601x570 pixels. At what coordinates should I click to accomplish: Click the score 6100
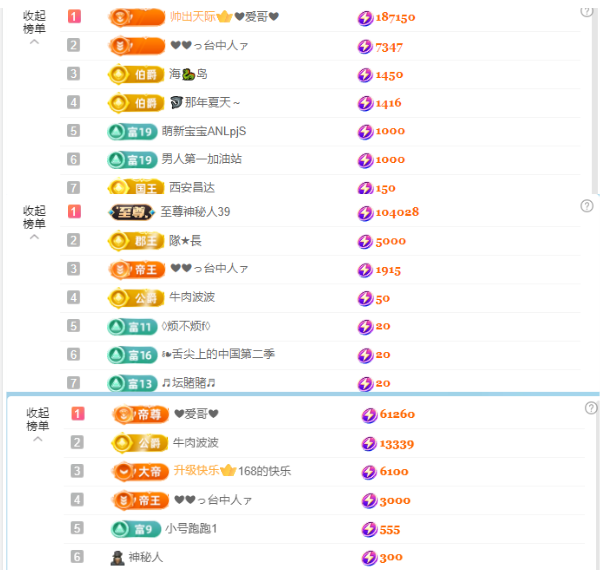click(x=394, y=472)
